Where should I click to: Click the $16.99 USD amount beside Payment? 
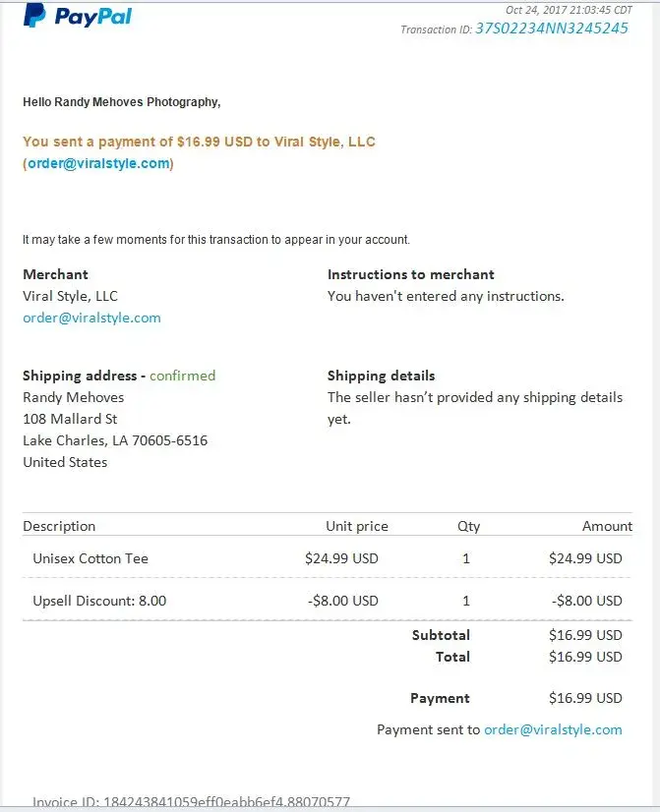[585, 698]
